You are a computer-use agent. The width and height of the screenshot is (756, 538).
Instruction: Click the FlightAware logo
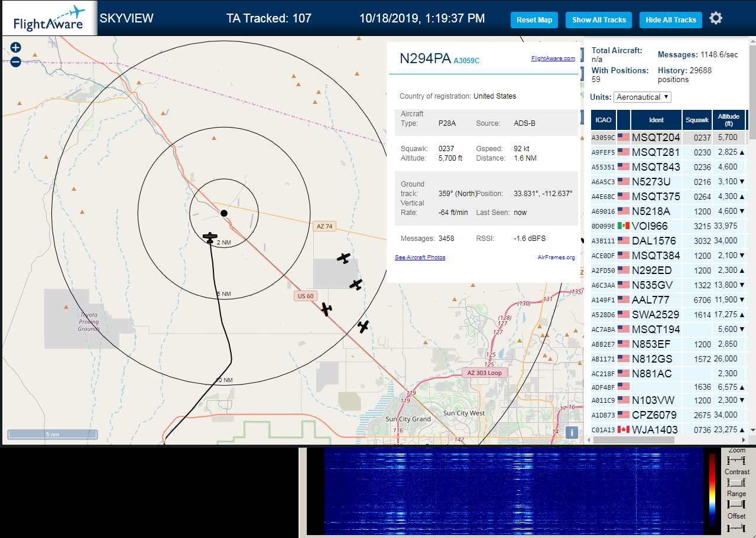click(48, 18)
